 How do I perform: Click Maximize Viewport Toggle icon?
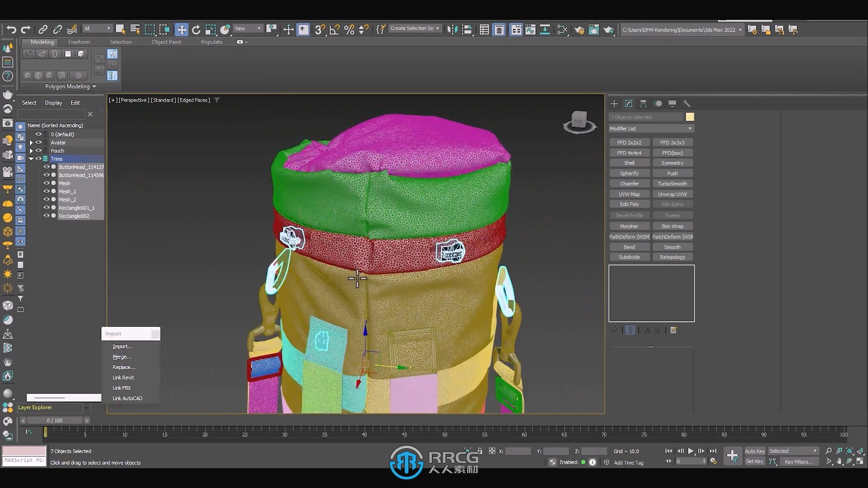(860, 461)
